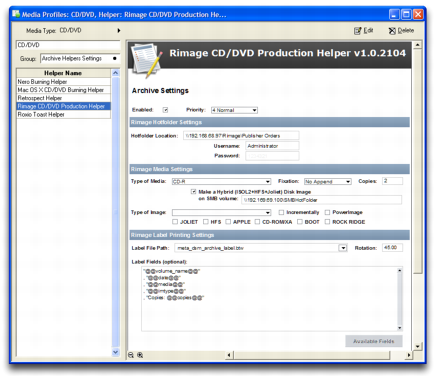The height and width of the screenshot is (377, 435).
Task: Toggle the JOLIET checkbox
Action: (175, 222)
